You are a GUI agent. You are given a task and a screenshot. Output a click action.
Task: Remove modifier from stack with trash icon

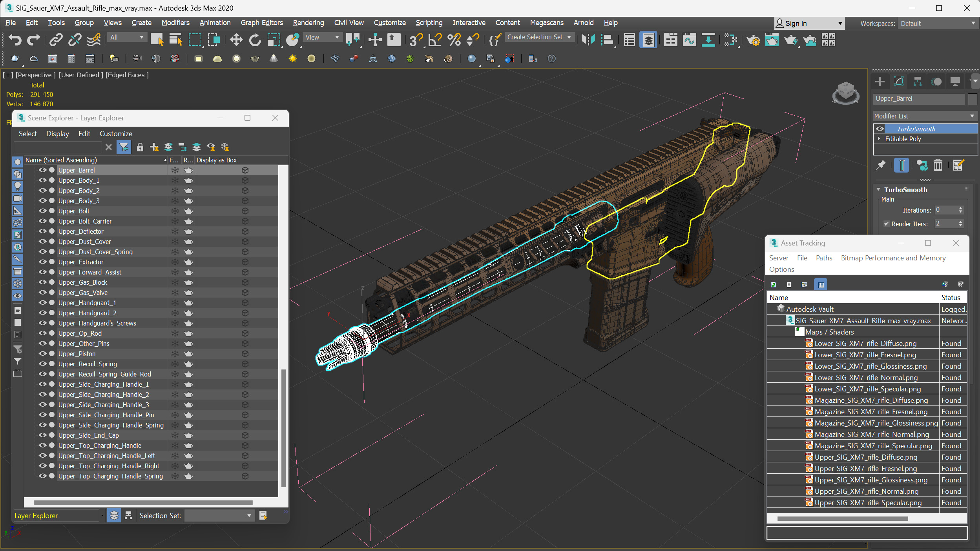938,165
